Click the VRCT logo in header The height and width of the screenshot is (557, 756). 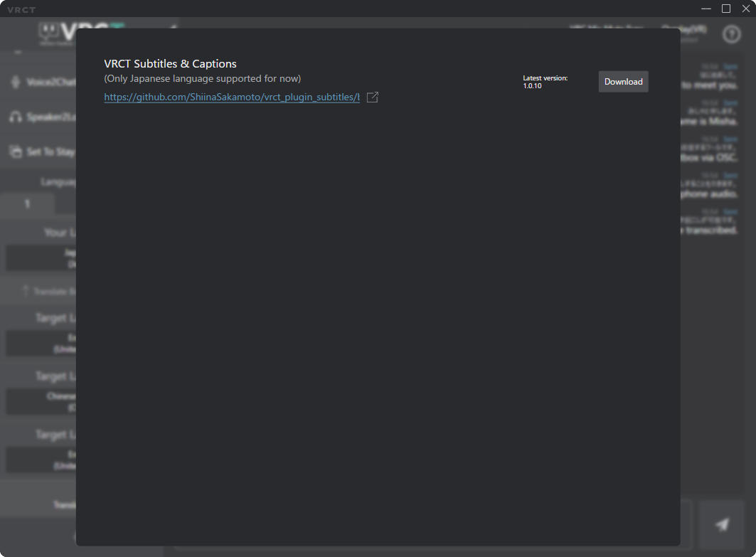(x=57, y=32)
